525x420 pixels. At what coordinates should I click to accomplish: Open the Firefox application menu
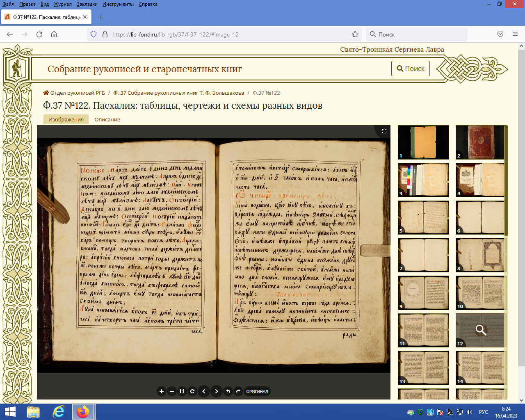pos(515,34)
